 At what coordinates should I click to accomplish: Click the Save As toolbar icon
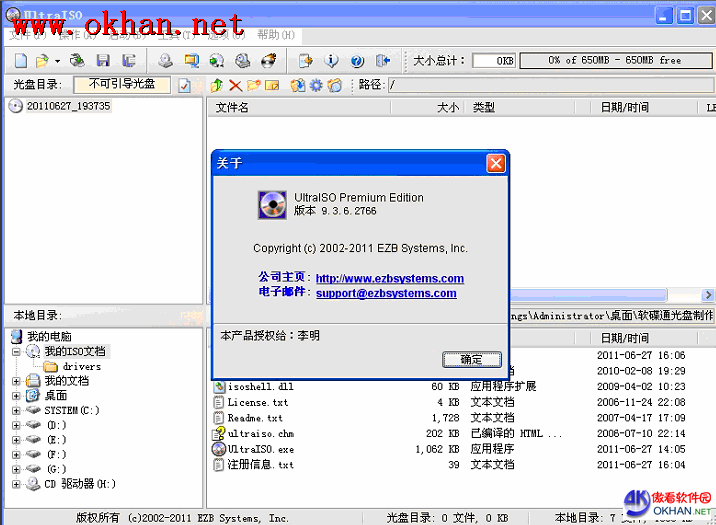[x=129, y=61]
